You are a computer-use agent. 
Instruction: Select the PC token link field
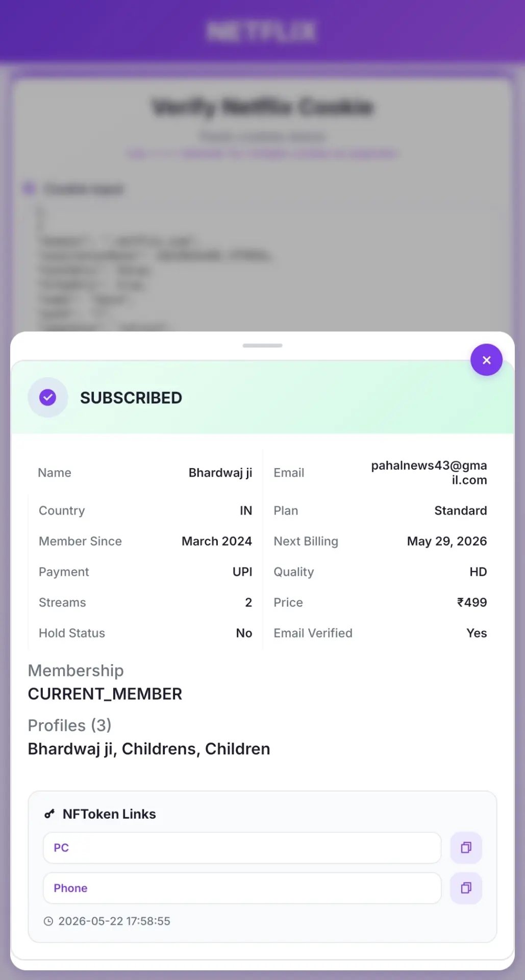pyautogui.click(x=242, y=848)
